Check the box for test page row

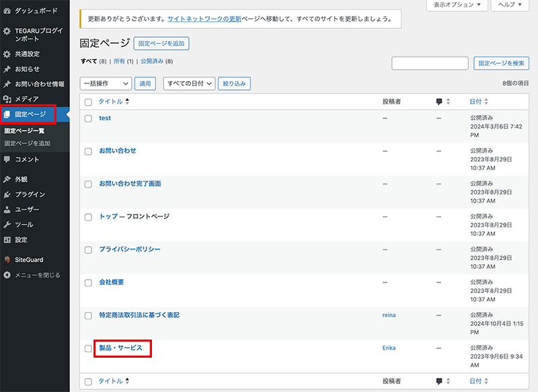[88, 118]
